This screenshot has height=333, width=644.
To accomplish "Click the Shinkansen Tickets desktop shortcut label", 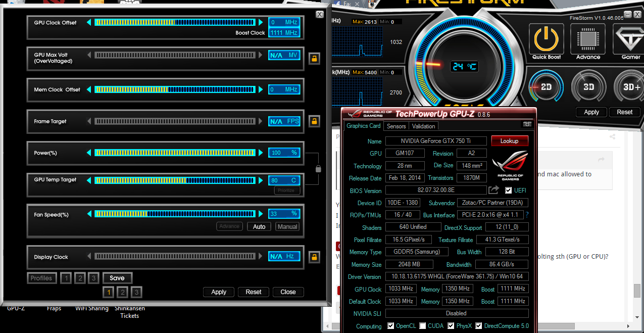I will point(130,312).
